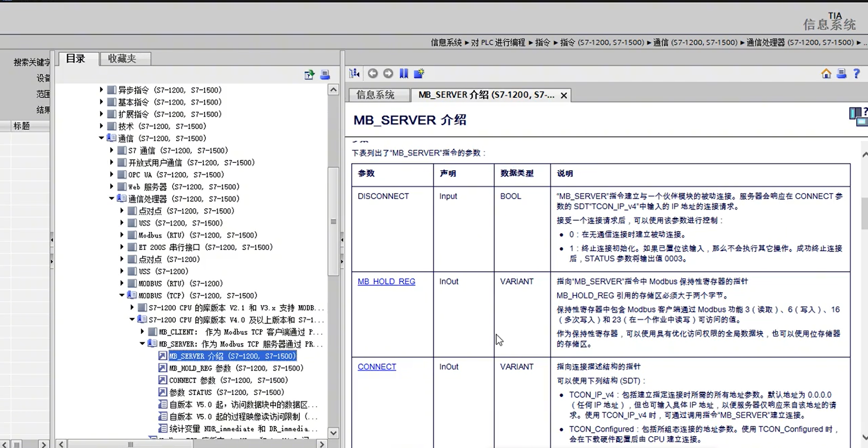The height and width of the screenshot is (448, 868).
Task: Select MB_SERVER 介绍 topic in tree
Action: pos(232,356)
